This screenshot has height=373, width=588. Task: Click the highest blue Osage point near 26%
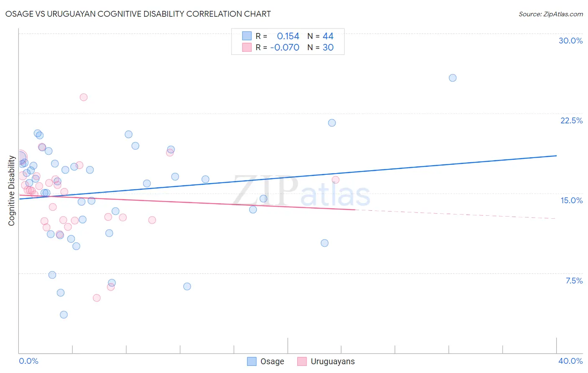point(453,78)
